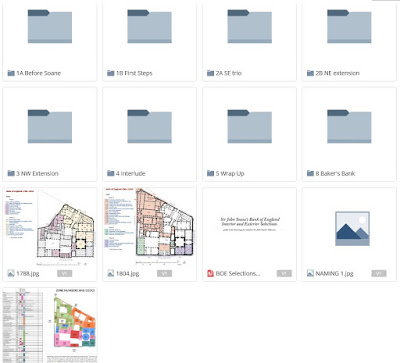Click the version badge on 1804.jpg
The width and height of the screenshot is (400, 363).
click(x=164, y=273)
